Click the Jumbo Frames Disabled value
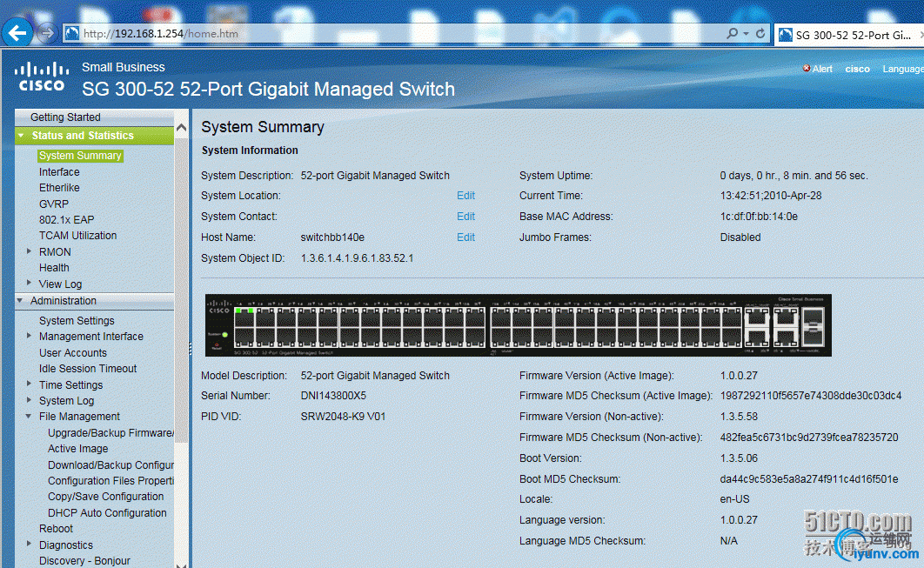The height and width of the screenshot is (568, 924). point(740,237)
